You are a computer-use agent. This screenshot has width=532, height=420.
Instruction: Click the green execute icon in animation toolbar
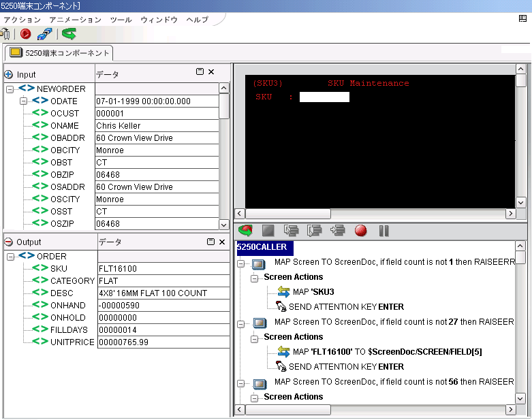[x=245, y=231]
